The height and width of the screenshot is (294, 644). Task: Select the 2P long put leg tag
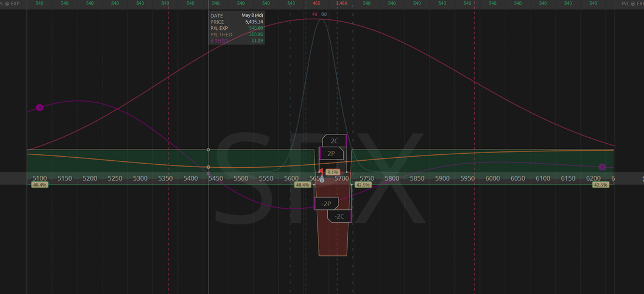[331, 154]
